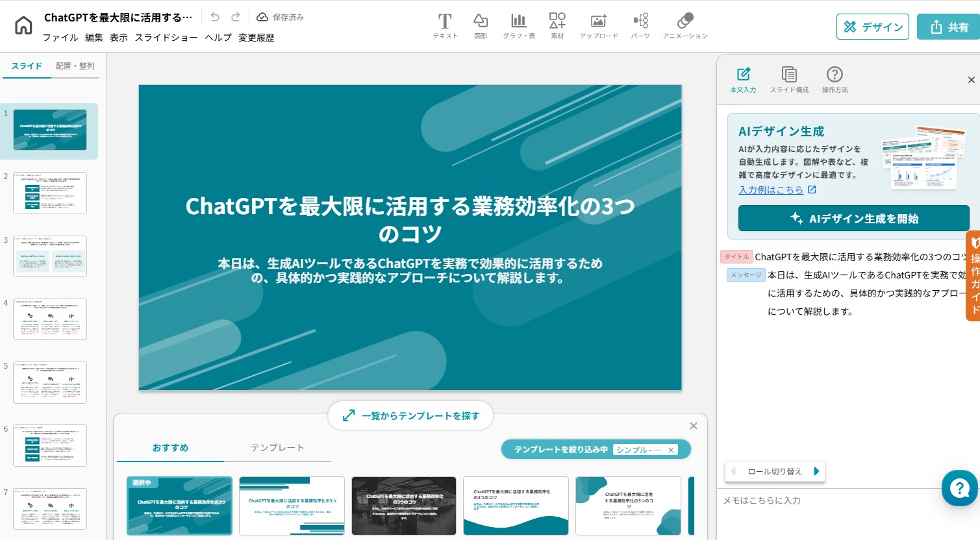Undo the last edit
This screenshot has width=980, height=540.
coord(215,17)
